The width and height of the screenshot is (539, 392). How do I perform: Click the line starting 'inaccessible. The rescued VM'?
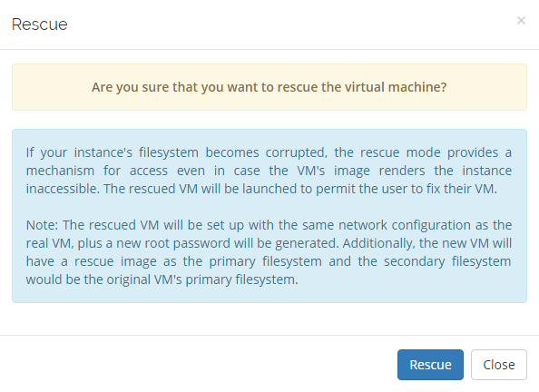pyautogui.click(x=261, y=189)
